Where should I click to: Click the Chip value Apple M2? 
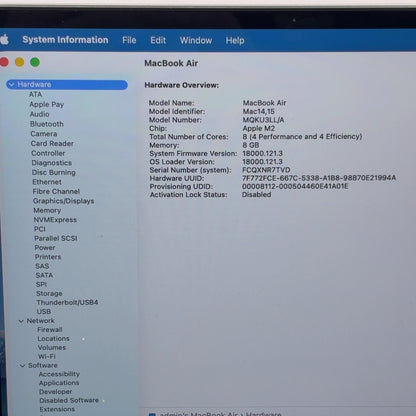click(259, 128)
